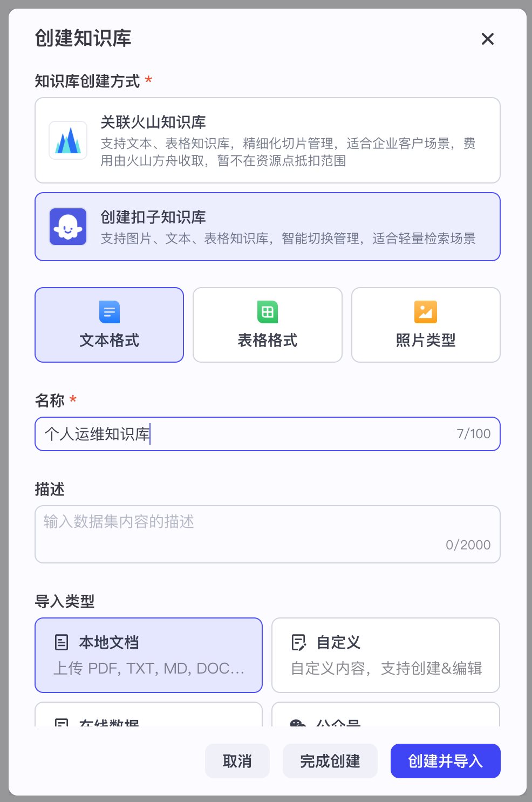Click the Coze ghost logo icon
Viewport: 532px width, 802px height.
(68, 227)
